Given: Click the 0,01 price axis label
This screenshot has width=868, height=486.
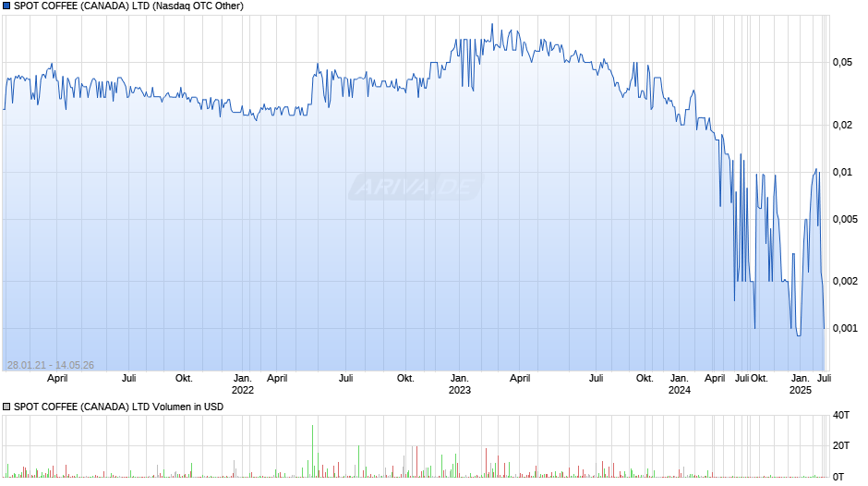Looking at the screenshot, I should (842, 172).
